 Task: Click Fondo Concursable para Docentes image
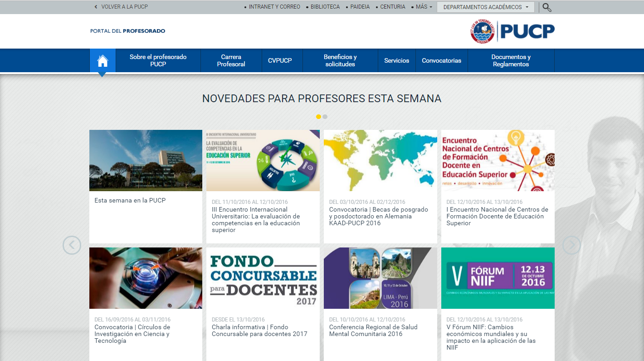click(x=263, y=278)
